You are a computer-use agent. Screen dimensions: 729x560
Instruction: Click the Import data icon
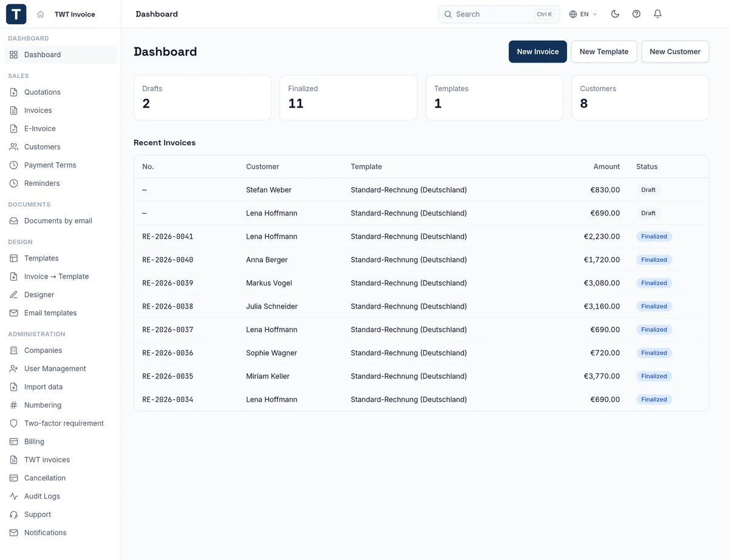tap(14, 387)
